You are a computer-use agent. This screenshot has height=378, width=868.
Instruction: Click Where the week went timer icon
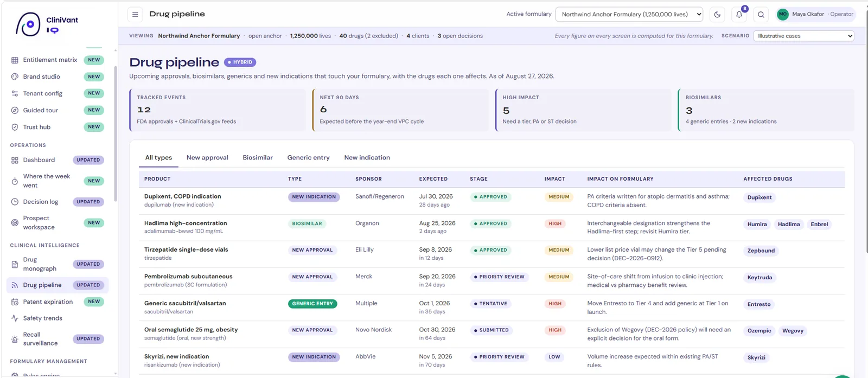pyautogui.click(x=15, y=181)
